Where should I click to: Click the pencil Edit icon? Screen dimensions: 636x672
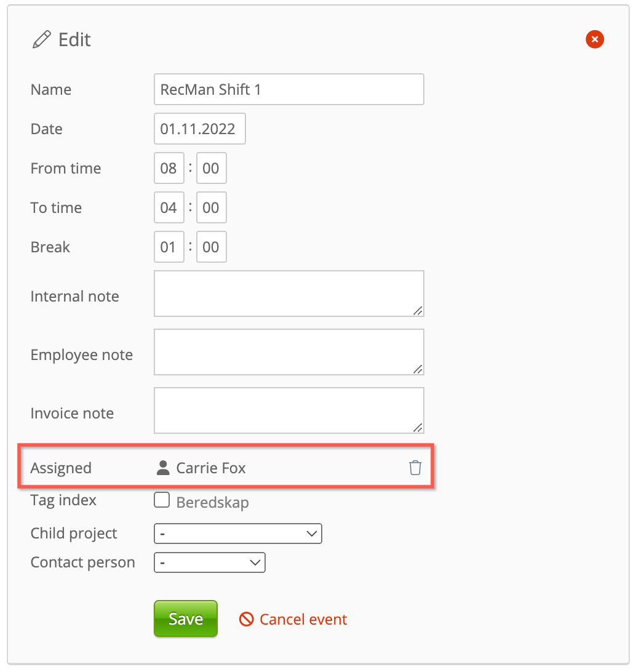(x=41, y=41)
